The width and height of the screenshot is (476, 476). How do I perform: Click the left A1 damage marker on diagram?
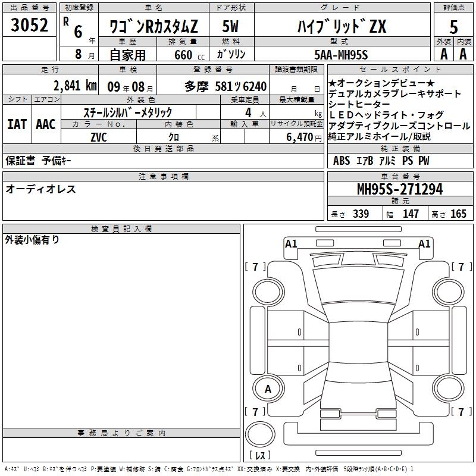(291, 243)
